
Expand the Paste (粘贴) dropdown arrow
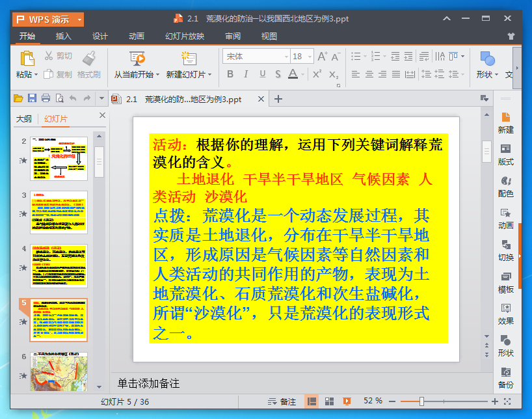[36, 74]
